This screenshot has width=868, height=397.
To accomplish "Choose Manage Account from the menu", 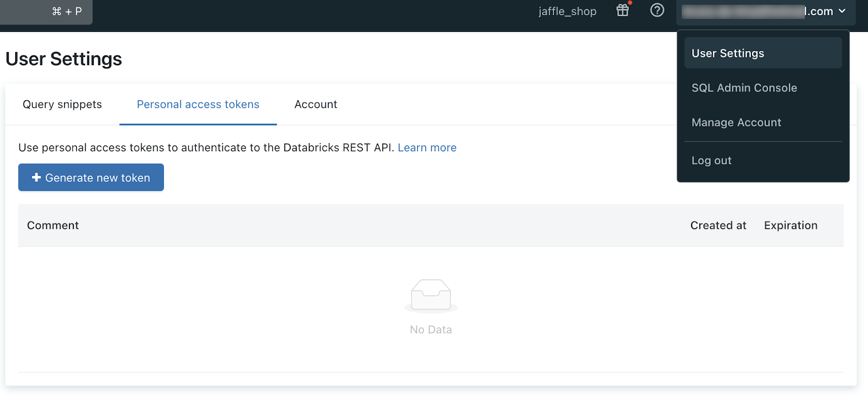I will pos(736,123).
